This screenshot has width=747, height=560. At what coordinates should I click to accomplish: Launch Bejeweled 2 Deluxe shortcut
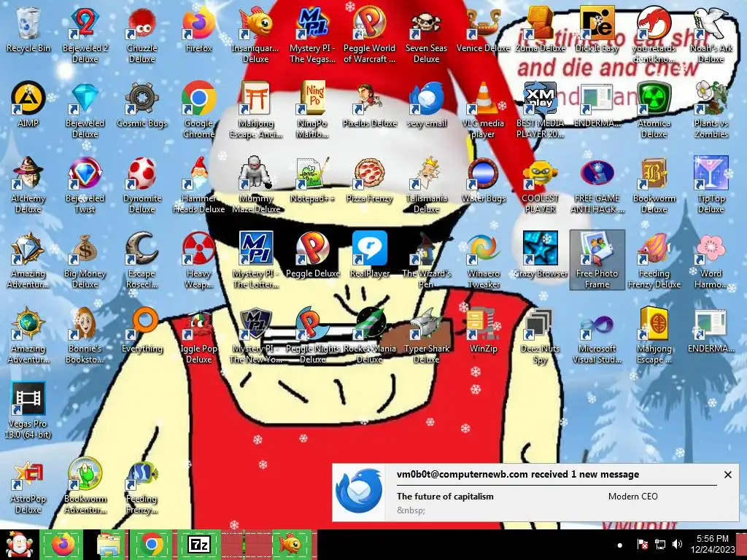pyautogui.click(x=85, y=34)
